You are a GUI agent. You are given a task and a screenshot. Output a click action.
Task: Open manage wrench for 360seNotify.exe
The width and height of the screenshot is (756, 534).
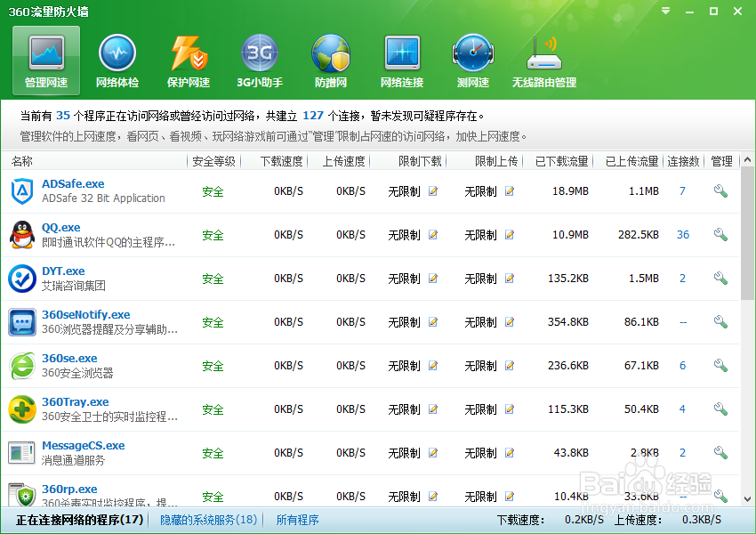[x=720, y=322]
